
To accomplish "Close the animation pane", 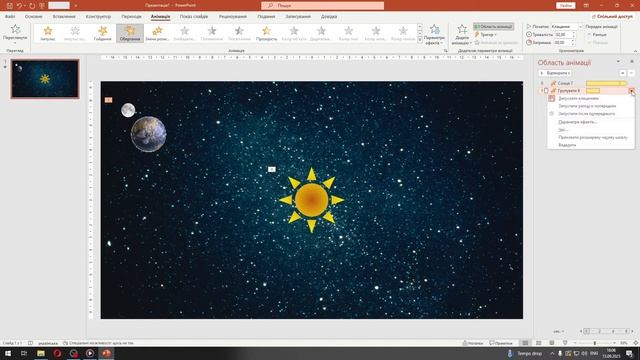I will [x=631, y=62].
